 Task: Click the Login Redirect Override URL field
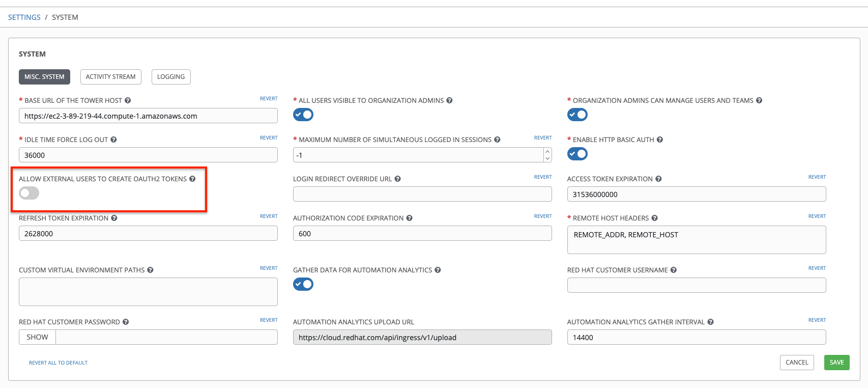click(422, 194)
